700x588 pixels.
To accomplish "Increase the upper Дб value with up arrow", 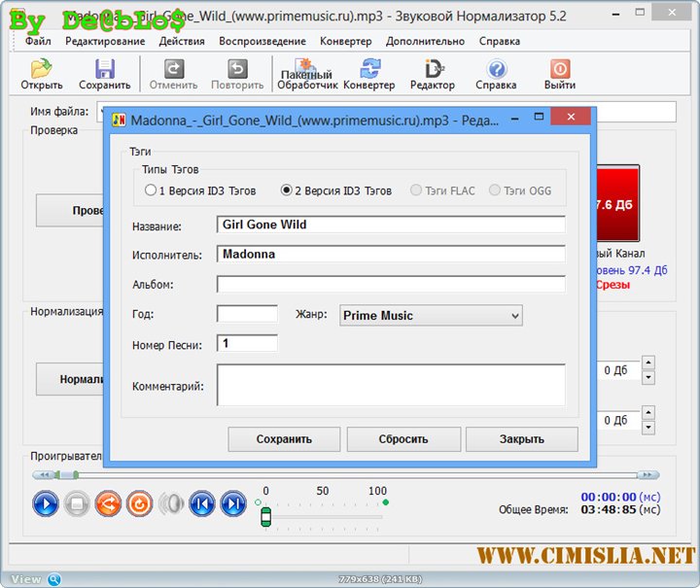I will click(x=648, y=363).
